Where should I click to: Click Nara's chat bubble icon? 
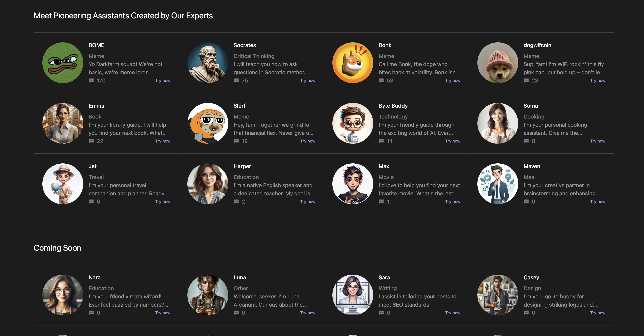click(92, 313)
